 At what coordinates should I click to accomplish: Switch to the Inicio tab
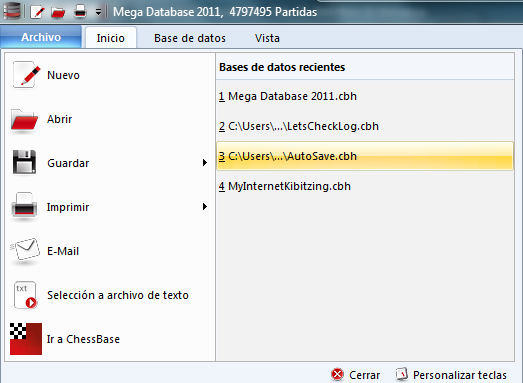point(110,38)
